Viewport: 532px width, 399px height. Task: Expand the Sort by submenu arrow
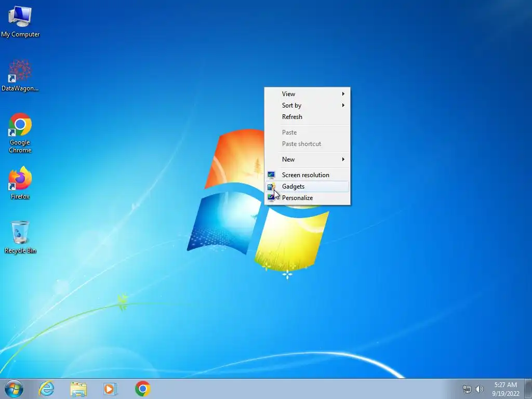[x=343, y=105]
